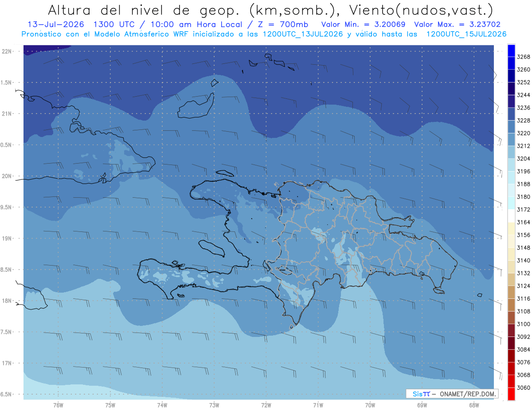Click the '68W' longitude tick label
This screenshot has height=411, width=532.
tap(474, 405)
